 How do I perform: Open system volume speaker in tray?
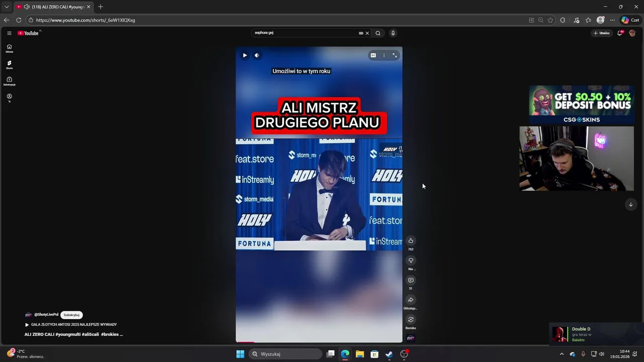coord(602,354)
